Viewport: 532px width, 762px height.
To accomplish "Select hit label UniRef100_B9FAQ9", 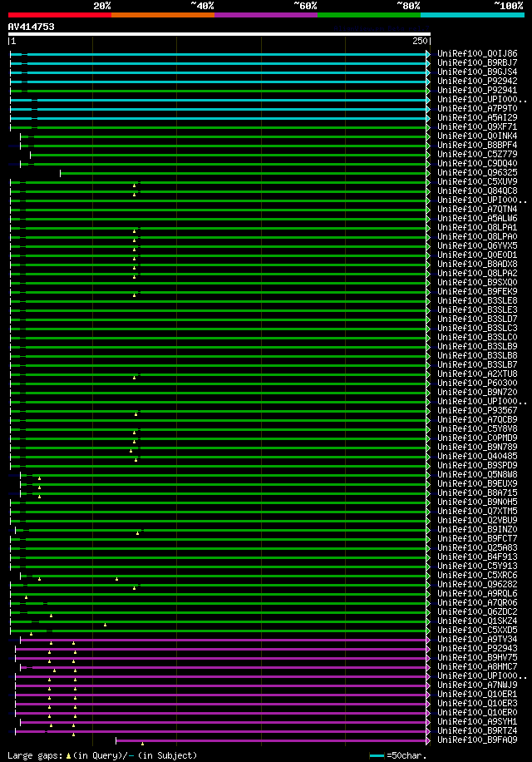I will point(477,740).
